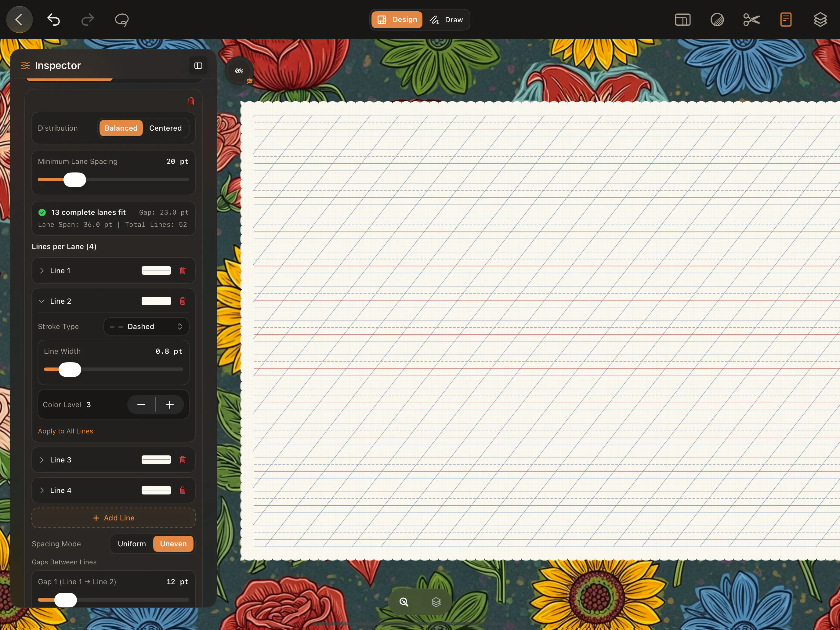This screenshot has width=840, height=630.
Task: Choose Uniform spacing mode
Action: coord(132,544)
